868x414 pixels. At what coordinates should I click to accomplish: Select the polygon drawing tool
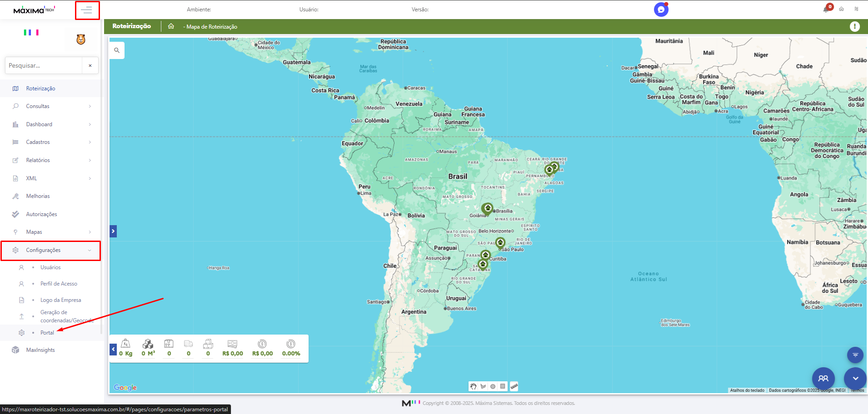tap(483, 386)
